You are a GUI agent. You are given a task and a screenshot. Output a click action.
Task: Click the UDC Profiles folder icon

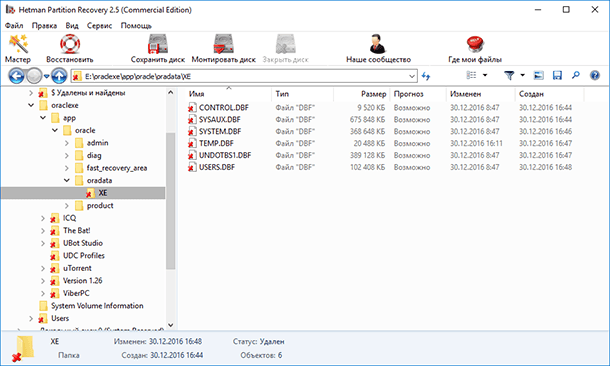pyautogui.click(x=54, y=256)
